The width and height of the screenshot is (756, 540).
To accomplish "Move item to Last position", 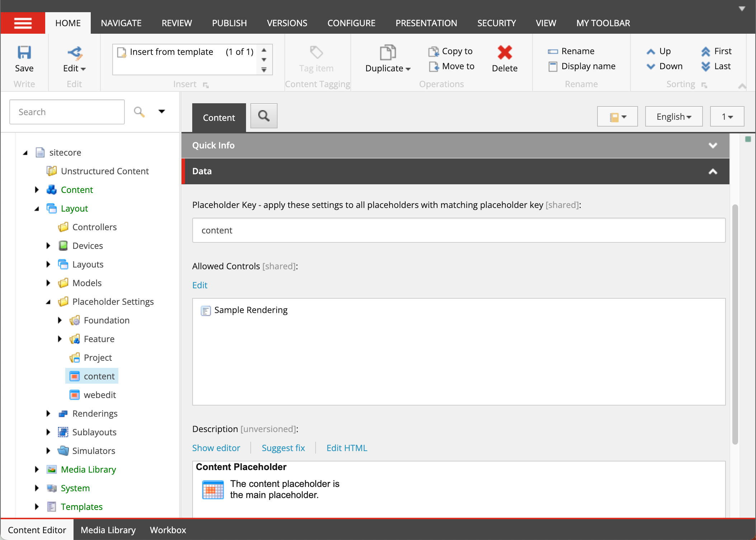I will (x=705, y=66).
